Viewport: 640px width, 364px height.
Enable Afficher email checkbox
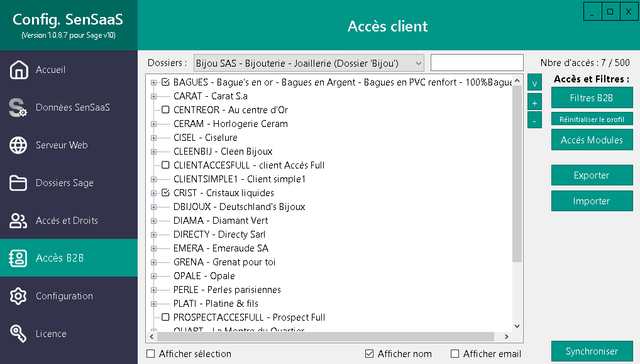tap(455, 354)
